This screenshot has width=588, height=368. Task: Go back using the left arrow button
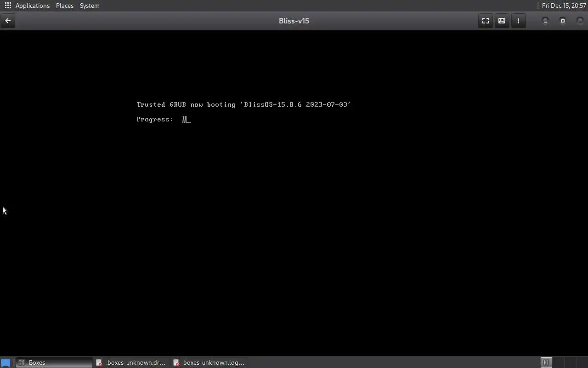click(8, 21)
